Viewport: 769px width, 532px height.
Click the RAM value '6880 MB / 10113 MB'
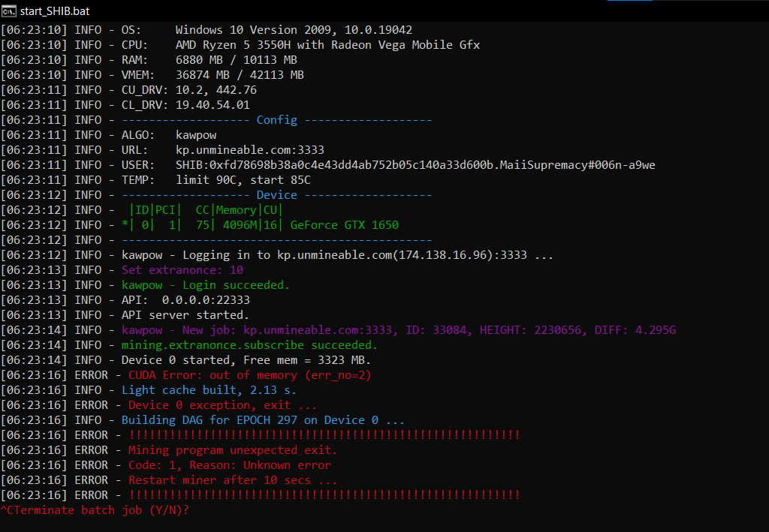tap(237, 60)
